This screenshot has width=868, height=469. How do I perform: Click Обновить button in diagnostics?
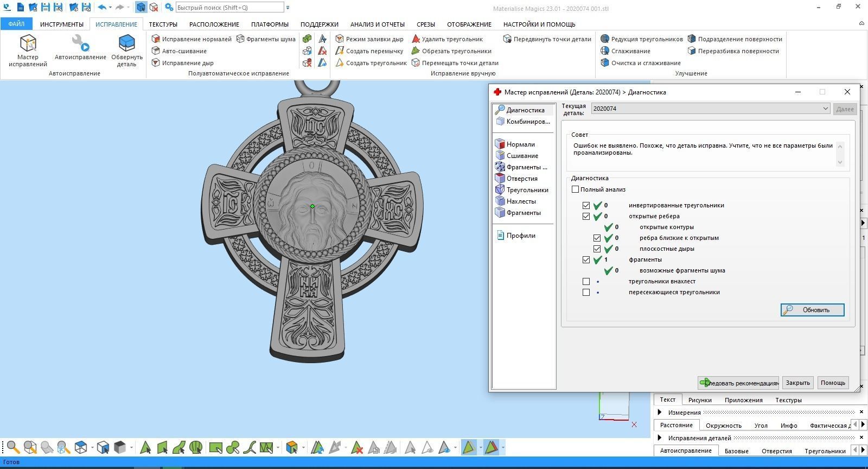coord(812,310)
